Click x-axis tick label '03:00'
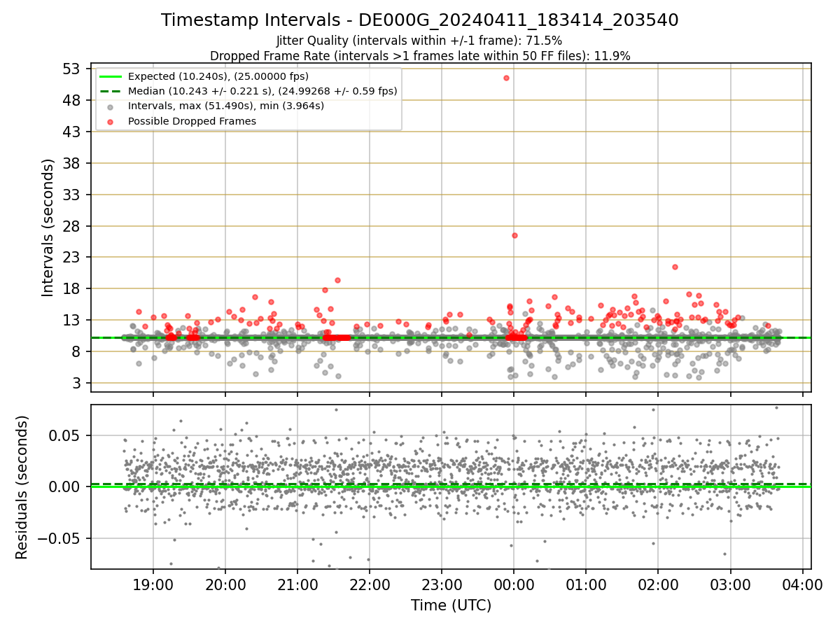Image resolution: width=840 pixels, height=630 pixels. pyautogui.click(x=731, y=584)
